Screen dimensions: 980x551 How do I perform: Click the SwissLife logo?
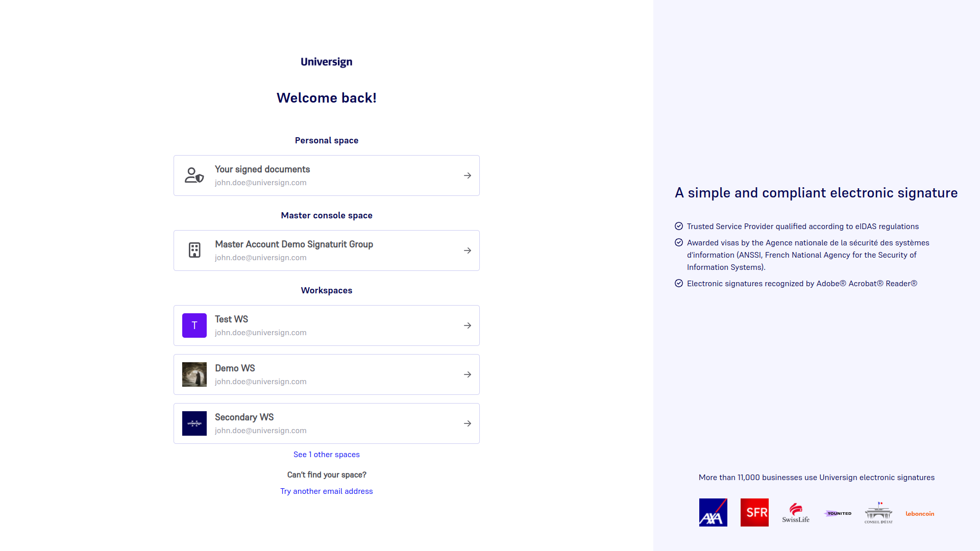click(796, 512)
